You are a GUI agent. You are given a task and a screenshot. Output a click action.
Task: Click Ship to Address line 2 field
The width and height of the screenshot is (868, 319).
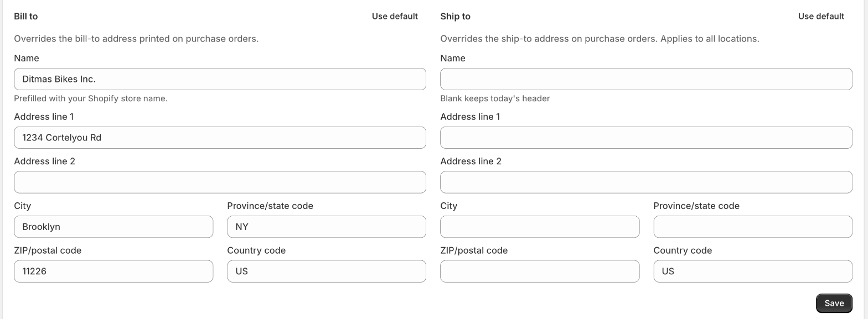click(646, 182)
